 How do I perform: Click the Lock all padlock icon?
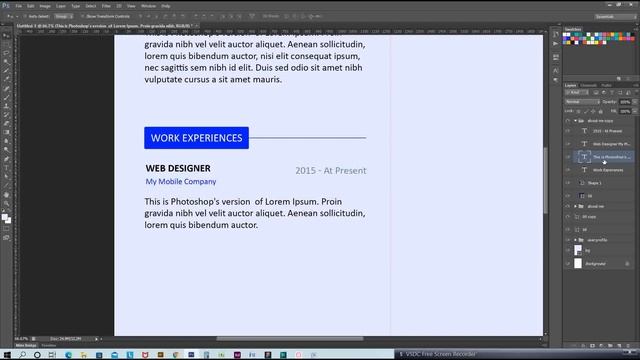tap(600, 111)
